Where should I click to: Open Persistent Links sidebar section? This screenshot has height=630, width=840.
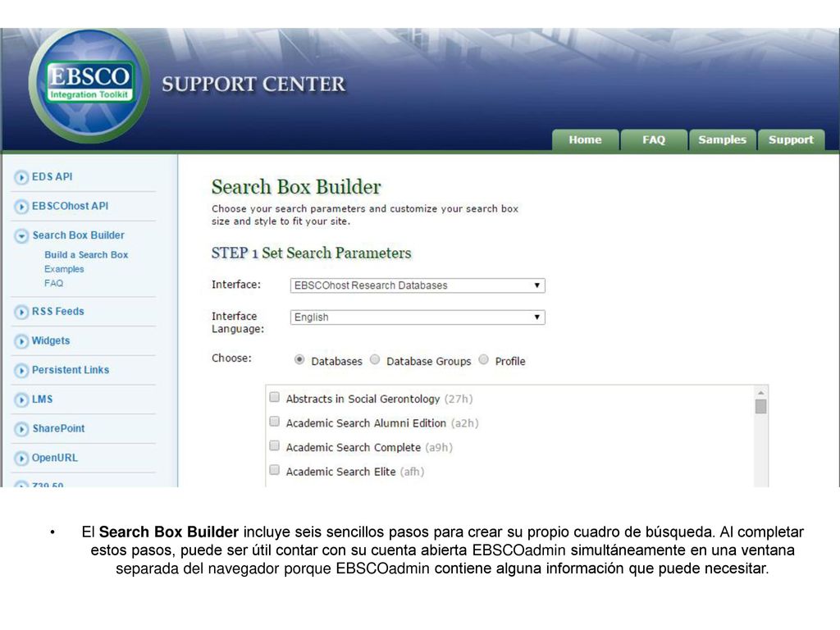click(x=71, y=370)
